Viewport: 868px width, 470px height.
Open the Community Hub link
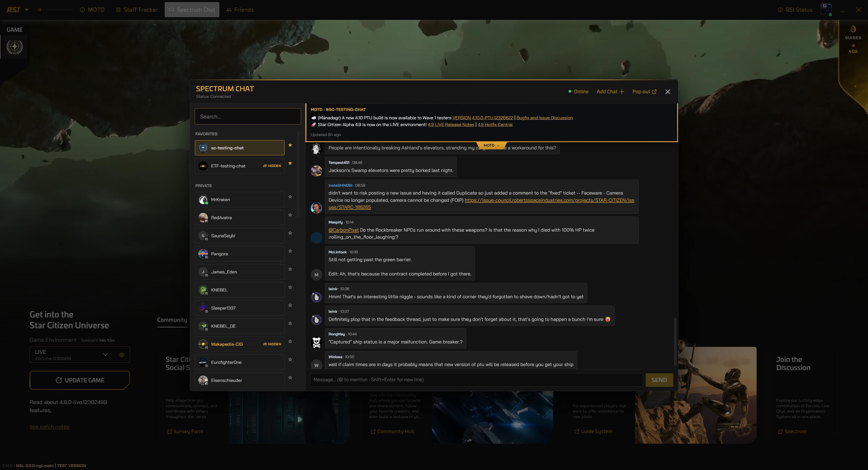[x=393, y=432]
